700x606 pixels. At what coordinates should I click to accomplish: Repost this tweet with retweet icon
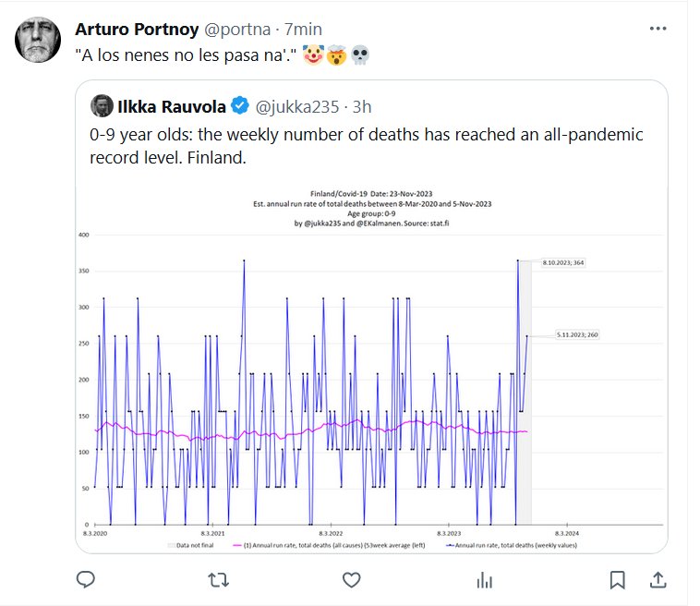(x=219, y=580)
